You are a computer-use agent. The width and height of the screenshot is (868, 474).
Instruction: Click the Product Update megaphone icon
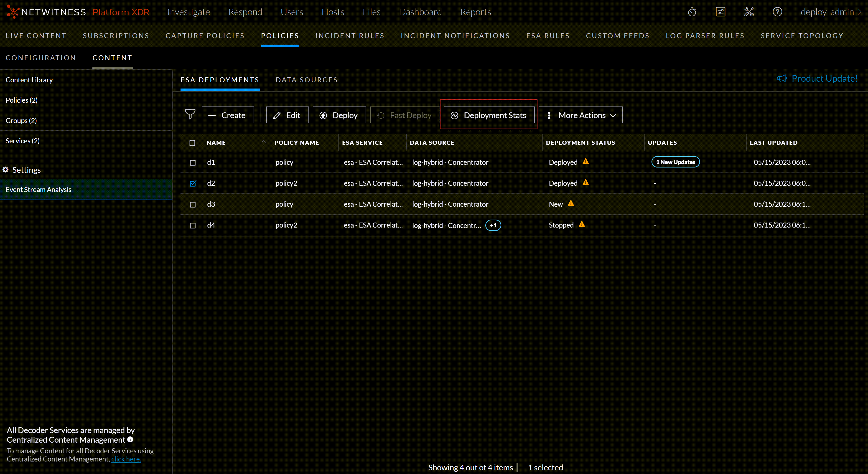[782, 79]
